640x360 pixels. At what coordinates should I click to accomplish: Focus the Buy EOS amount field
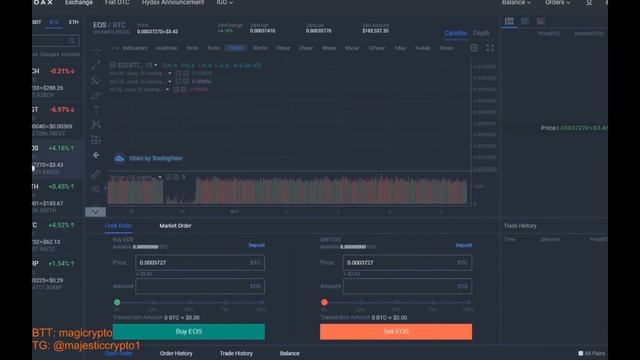[200, 286]
